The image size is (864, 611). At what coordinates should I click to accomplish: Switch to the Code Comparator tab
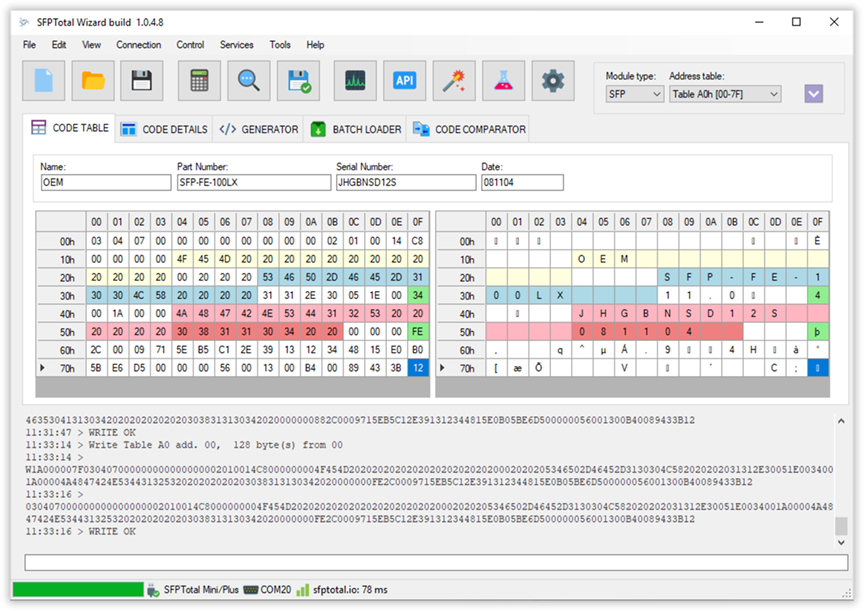coord(469,129)
